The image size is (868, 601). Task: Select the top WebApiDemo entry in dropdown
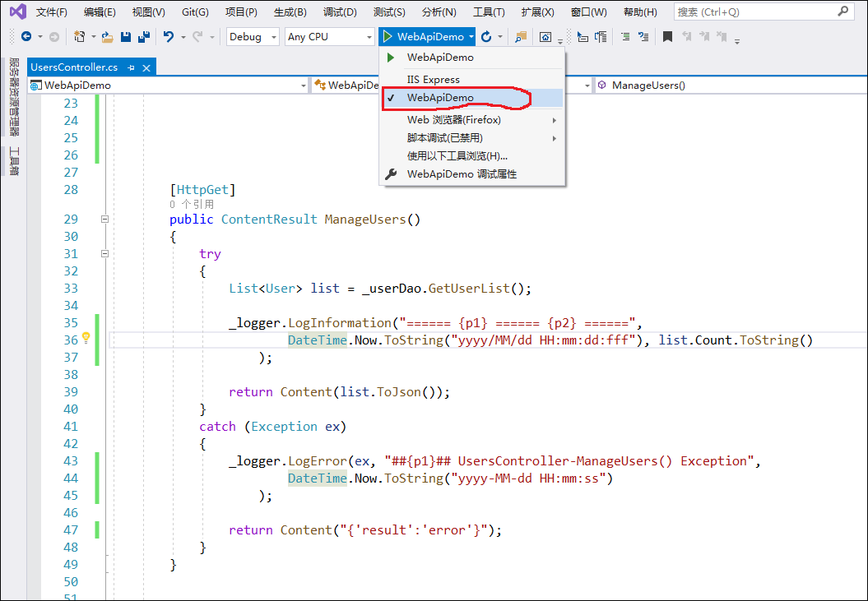(x=472, y=58)
